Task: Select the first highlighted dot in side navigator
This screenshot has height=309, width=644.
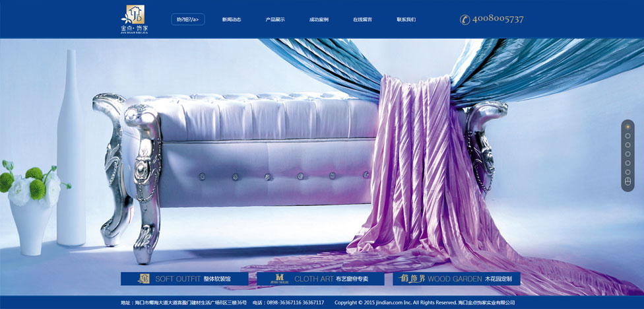Action: [x=628, y=127]
